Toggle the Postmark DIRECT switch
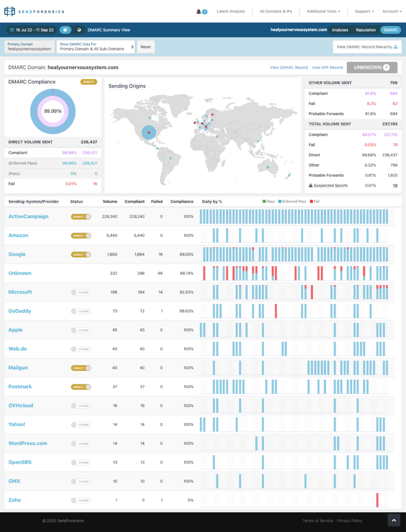Screen dimensions: 406x532 (x=81, y=387)
